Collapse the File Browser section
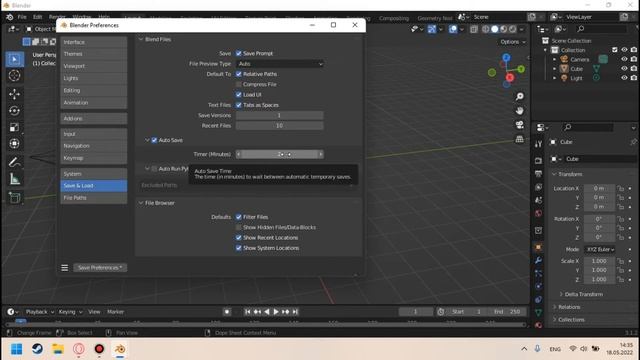Screen dimensions: 640x360 coord(141,203)
